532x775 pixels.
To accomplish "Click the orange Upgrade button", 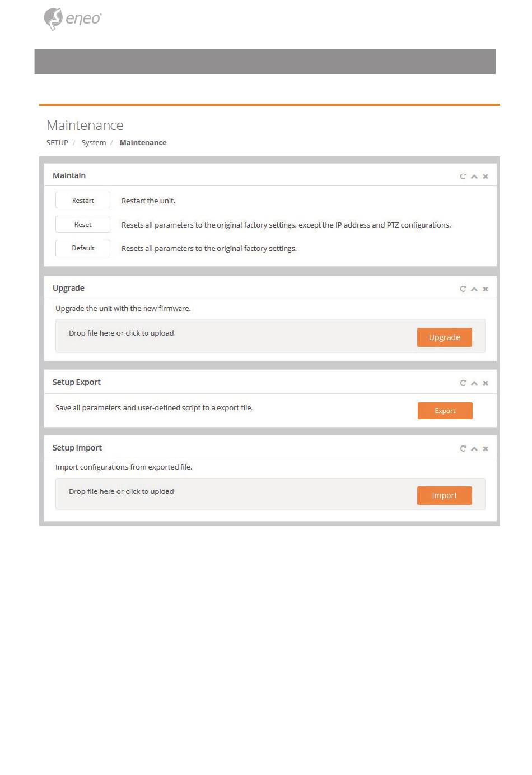I will [445, 337].
